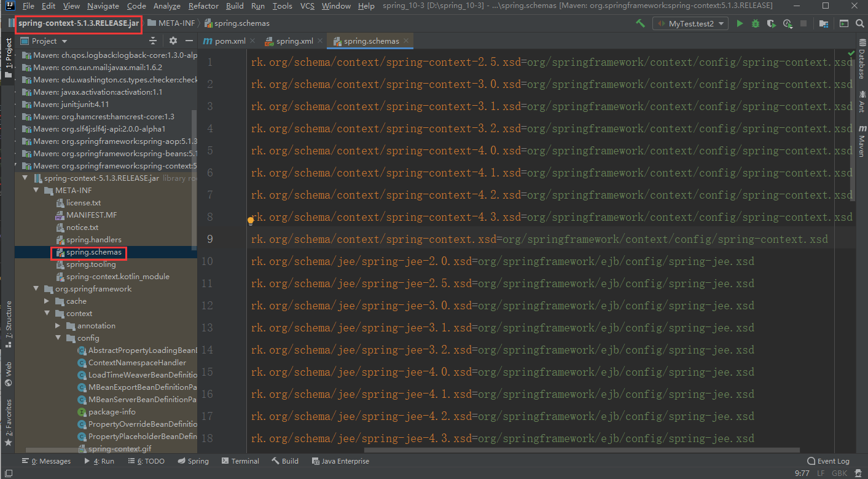Click the spring.schemas breadcrumb in navigation bar
The width and height of the screenshot is (868, 479).
click(x=237, y=23)
